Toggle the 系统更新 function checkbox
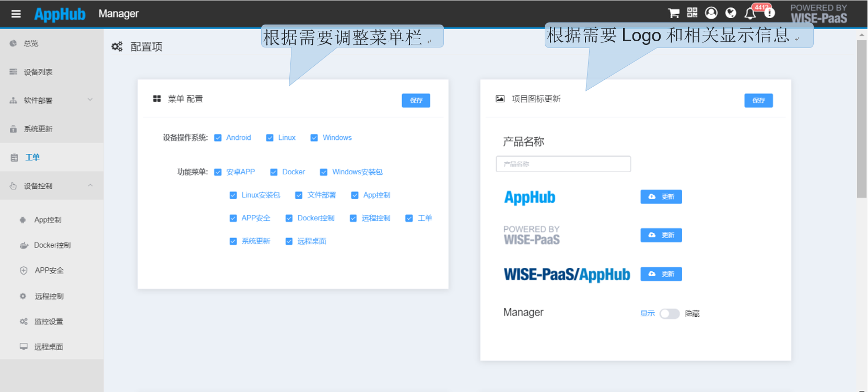868x392 pixels. tap(233, 241)
